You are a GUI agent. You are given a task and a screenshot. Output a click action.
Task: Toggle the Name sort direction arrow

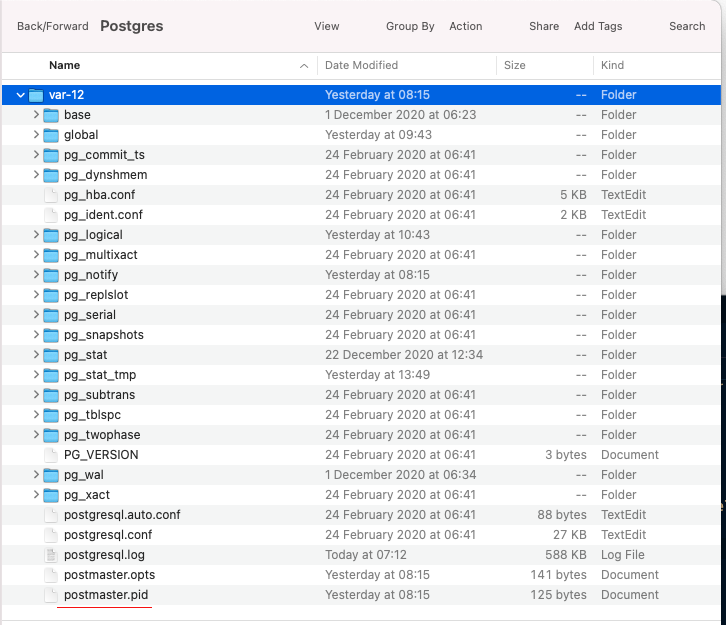tap(304, 66)
